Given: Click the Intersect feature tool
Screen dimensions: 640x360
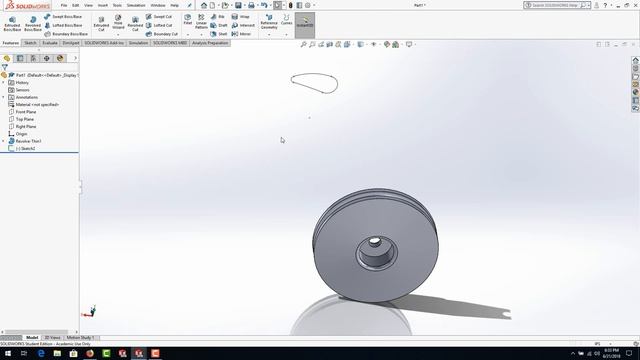Looking at the screenshot, I should click(243, 25).
